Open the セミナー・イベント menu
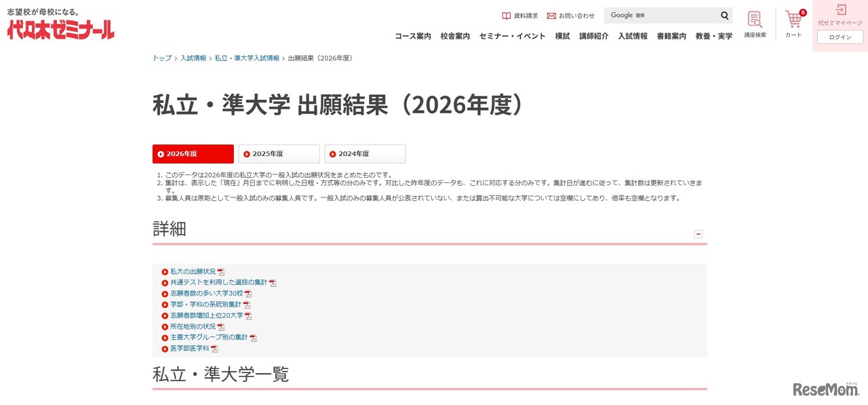The image size is (868, 405). click(512, 36)
